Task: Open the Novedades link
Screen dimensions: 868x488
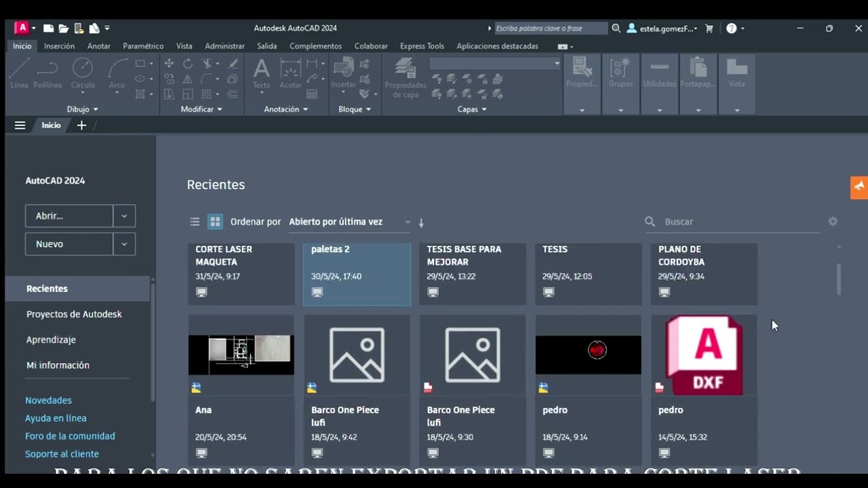Action: click(48, 401)
